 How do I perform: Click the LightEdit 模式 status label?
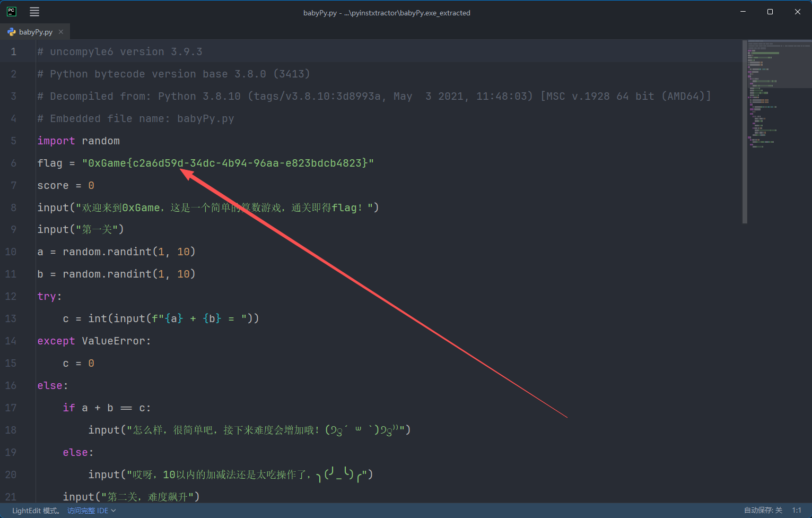click(x=36, y=511)
